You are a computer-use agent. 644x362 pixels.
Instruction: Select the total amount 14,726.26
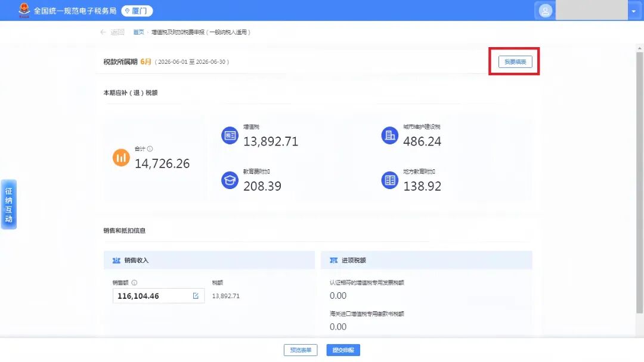162,163
